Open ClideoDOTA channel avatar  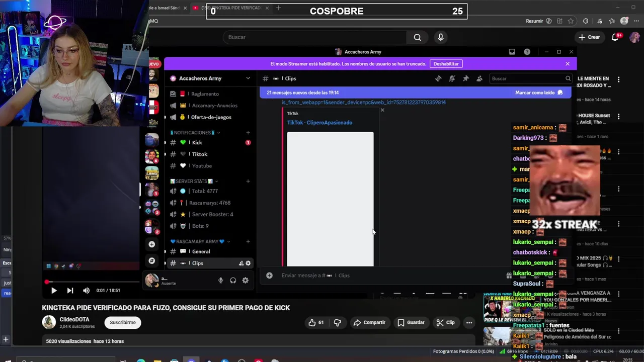49,322
